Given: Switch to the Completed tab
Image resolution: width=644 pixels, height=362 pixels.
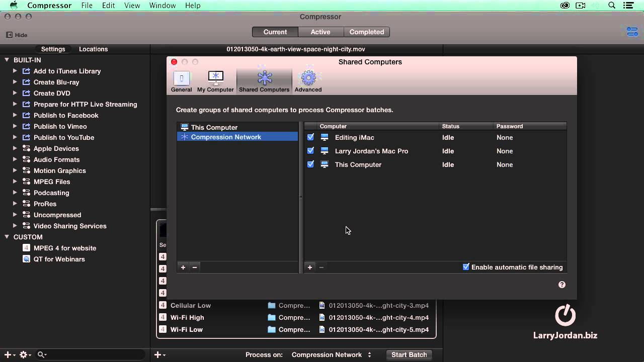Looking at the screenshot, I should (367, 32).
